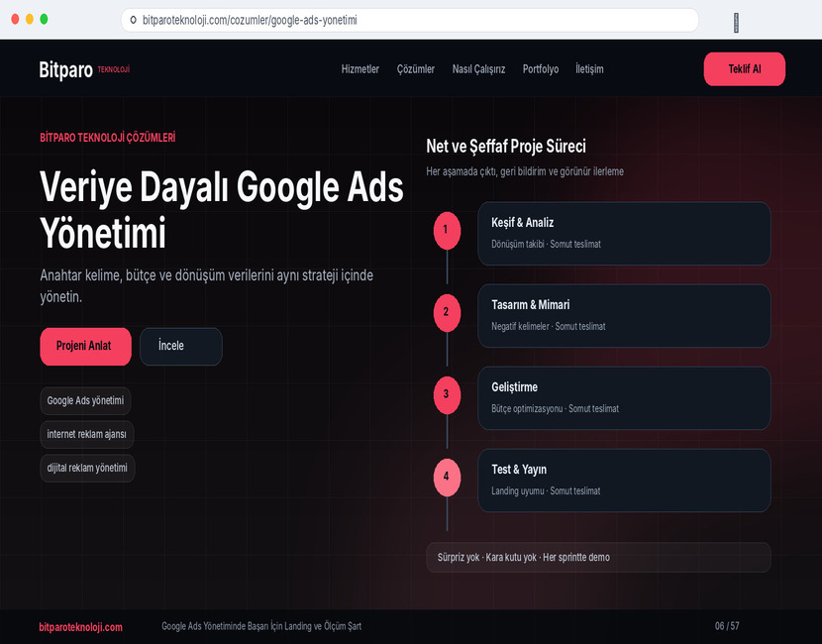Go to Nasıl Çalışırız section
This screenshot has width=822, height=644.
[x=478, y=69]
